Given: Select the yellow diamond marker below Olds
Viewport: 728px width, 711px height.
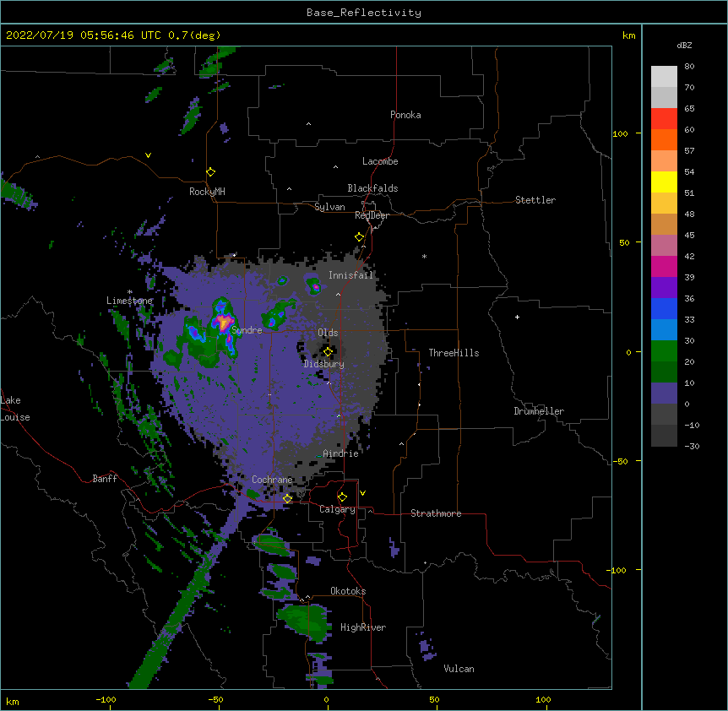Looking at the screenshot, I should tap(328, 352).
